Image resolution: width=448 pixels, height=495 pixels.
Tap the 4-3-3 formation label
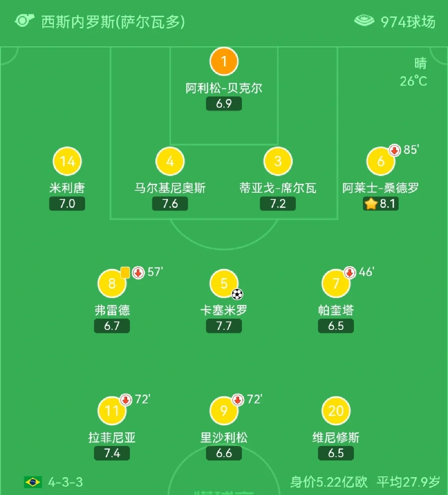66,482
